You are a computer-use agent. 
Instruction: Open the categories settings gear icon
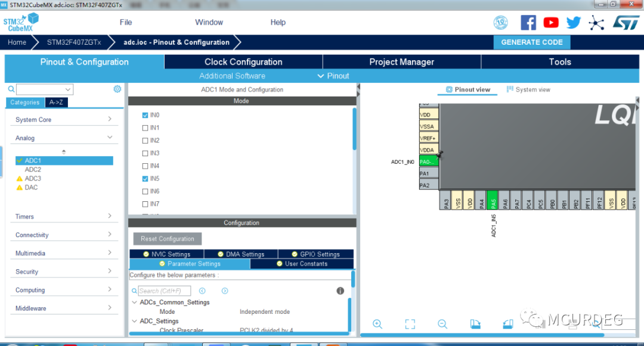coord(117,89)
